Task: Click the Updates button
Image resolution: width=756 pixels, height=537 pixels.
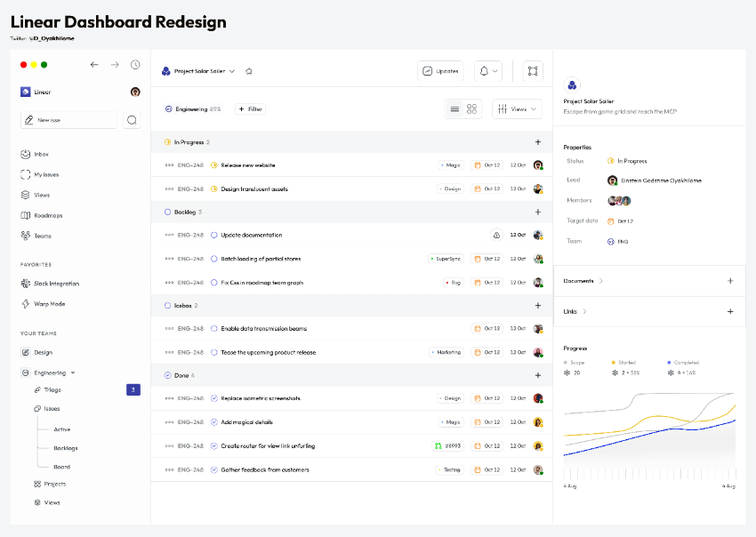Action: [440, 71]
